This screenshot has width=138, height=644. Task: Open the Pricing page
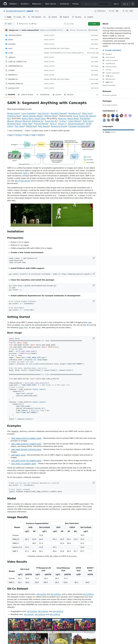click(75, 4)
